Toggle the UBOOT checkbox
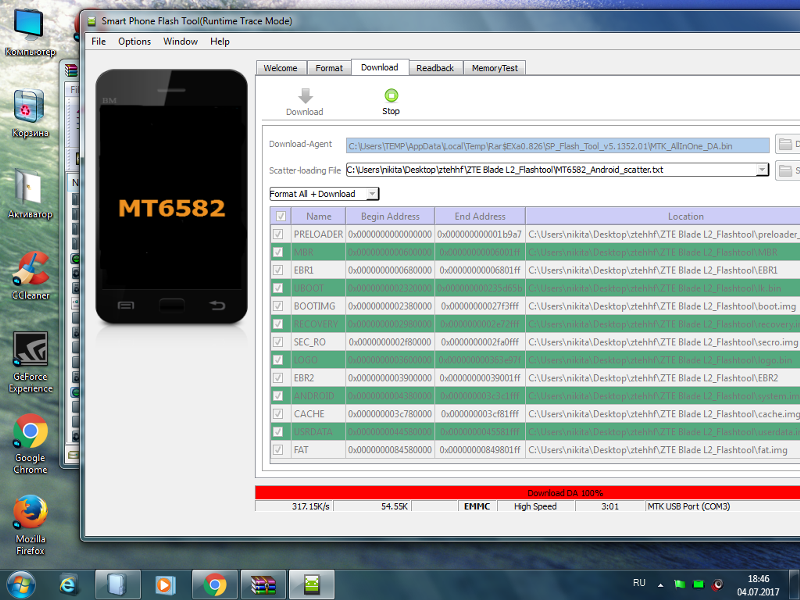The height and width of the screenshot is (600, 800). coord(278,288)
